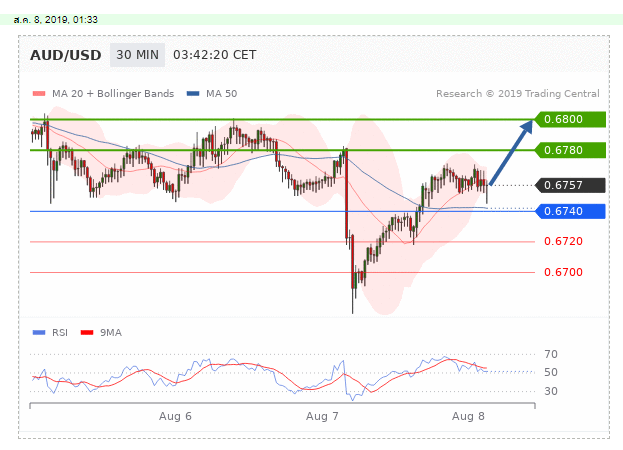The width and height of the screenshot is (623, 450).
Task: Click the 0.6740 blue pivot price tag
Action: 570,211
